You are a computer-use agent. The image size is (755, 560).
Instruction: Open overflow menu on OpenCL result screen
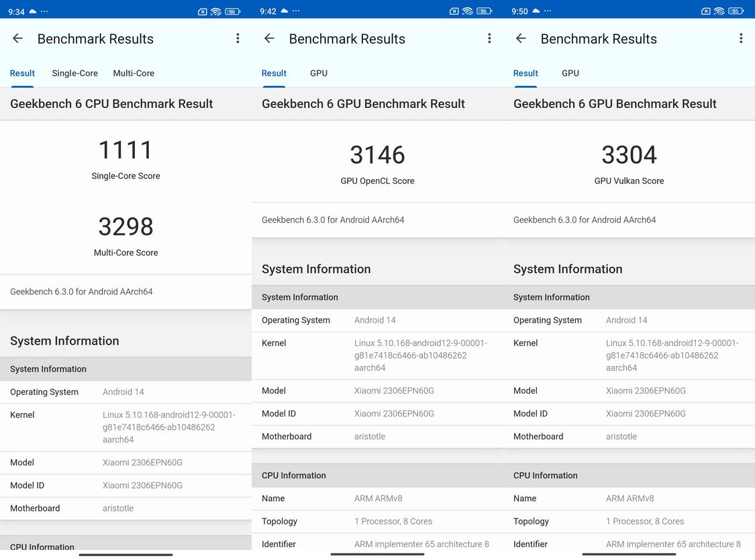(489, 38)
